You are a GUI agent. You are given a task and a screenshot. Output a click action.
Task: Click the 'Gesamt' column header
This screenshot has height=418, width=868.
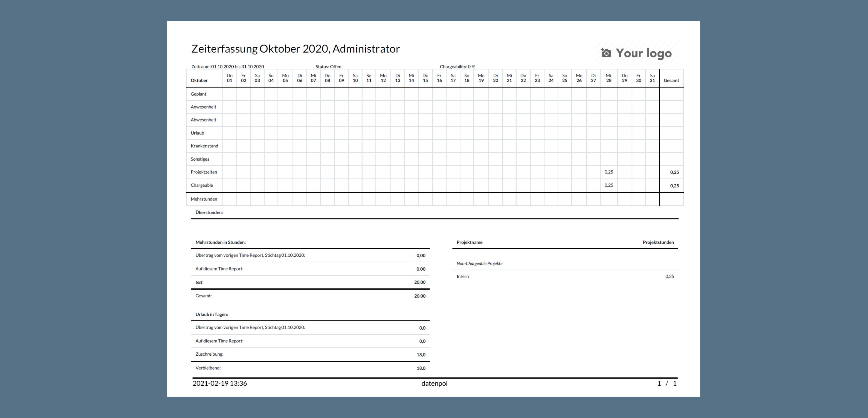671,81
